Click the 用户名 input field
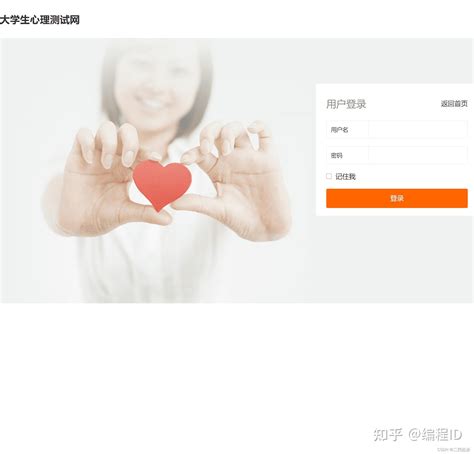 click(x=418, y=130)
